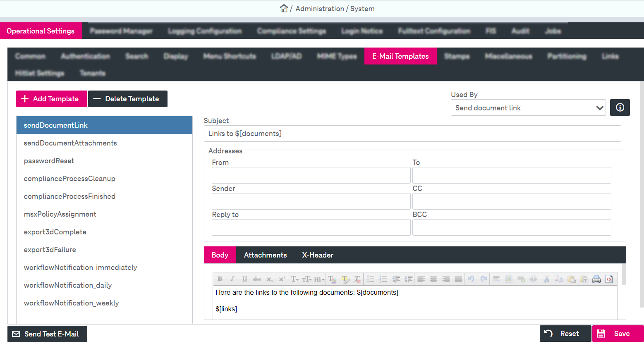Print the email template body
644x346 pixels.
596,279
